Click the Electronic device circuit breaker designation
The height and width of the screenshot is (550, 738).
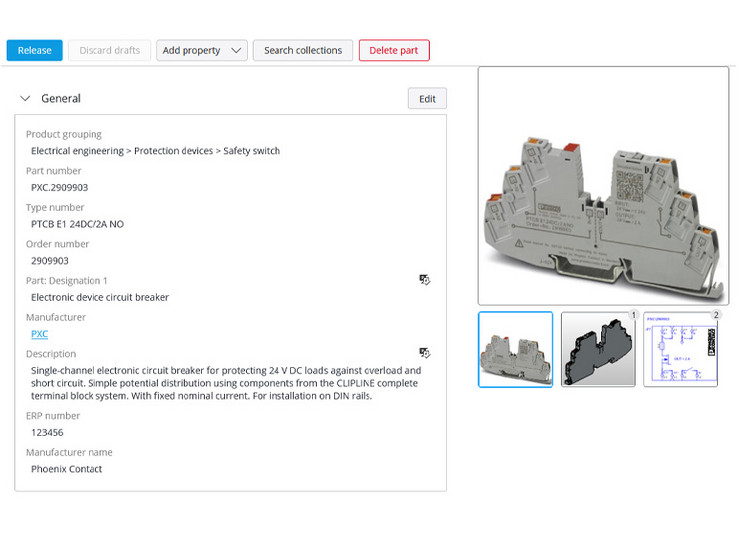100,297
